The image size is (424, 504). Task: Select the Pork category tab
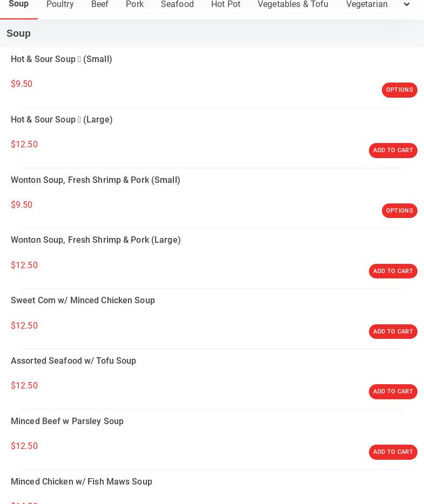coord(134,5)
